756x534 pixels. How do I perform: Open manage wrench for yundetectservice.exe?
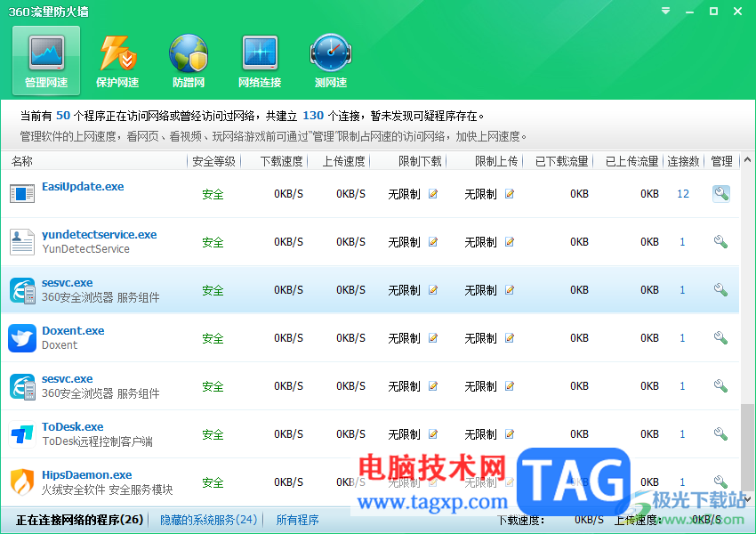click(720, 242)
